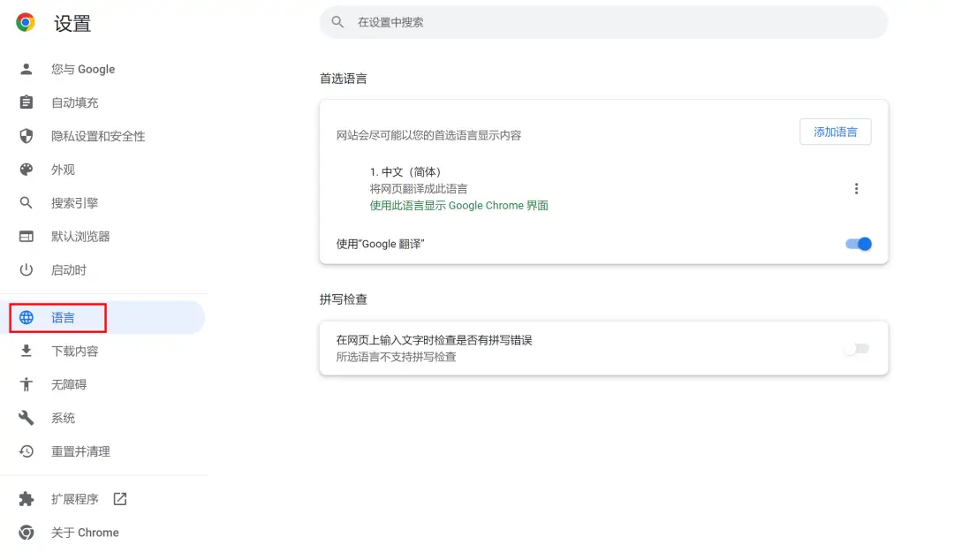Click the 设置 page title

coord(72,23)
